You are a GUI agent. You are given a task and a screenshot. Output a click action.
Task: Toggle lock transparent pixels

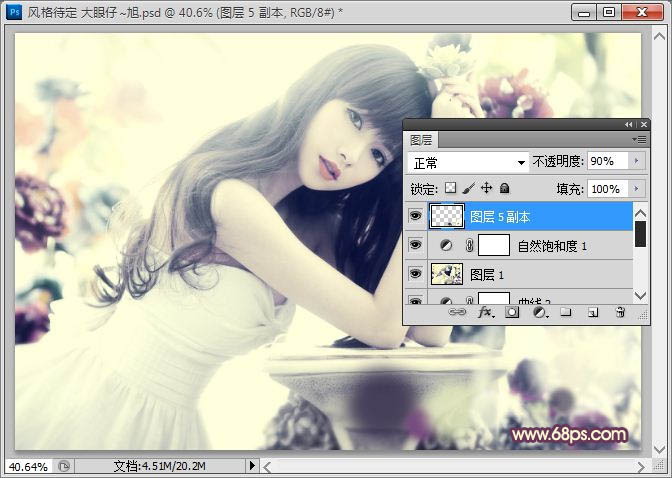coord(450,188)
